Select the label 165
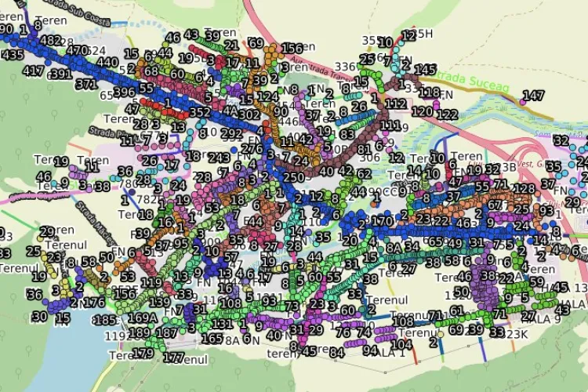The width and height of the screenshot is (588, 392). [212, 339]
